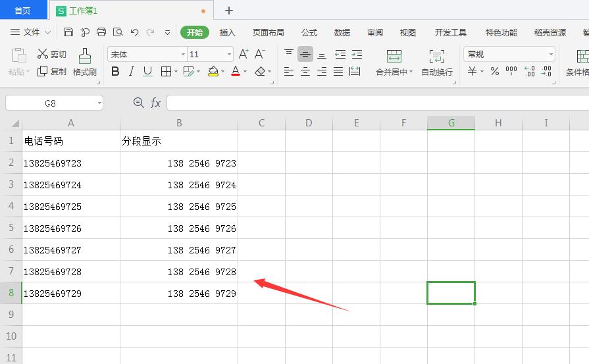
Task: Increase decimal places icon
Action: 530,71
